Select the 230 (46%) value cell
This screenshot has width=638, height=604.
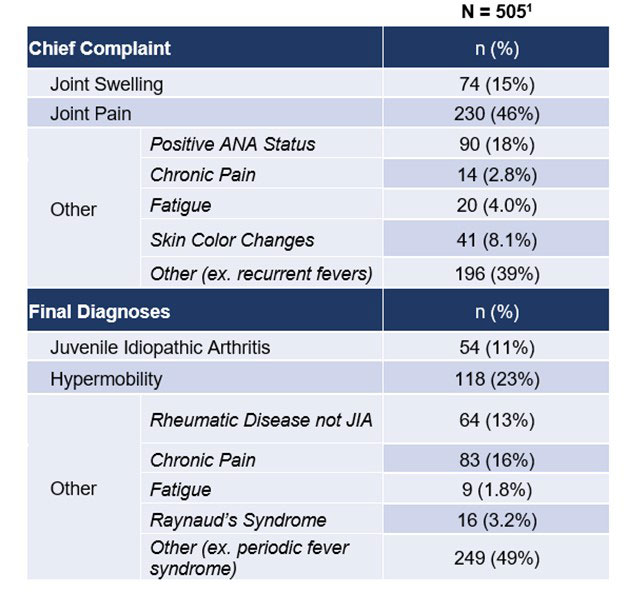(x=497, y=113)
